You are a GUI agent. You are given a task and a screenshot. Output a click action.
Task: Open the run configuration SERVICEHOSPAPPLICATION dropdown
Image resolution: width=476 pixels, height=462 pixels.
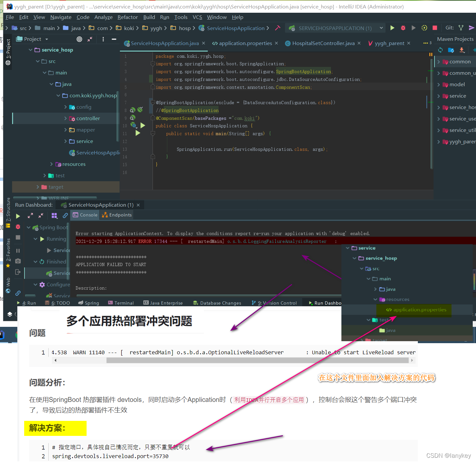[336, 28]
